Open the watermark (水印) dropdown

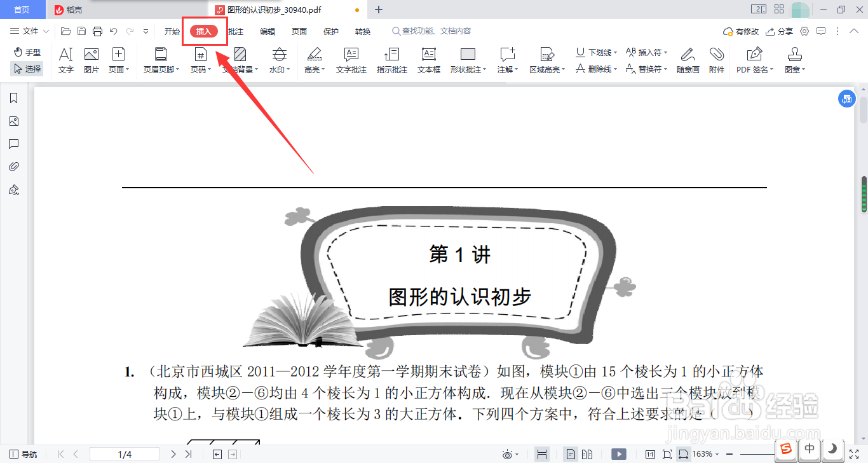pyautogui.click(x=280, y=61)
